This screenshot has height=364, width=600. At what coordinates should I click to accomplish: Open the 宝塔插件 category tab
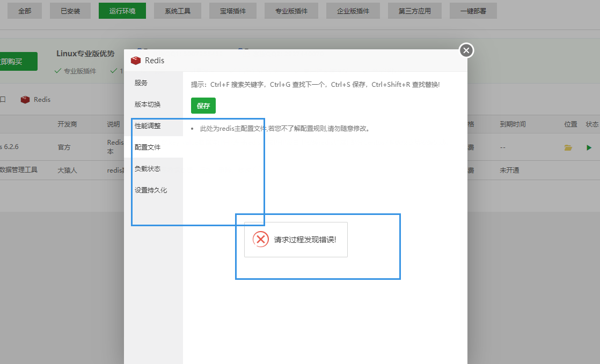pos(233,11)
